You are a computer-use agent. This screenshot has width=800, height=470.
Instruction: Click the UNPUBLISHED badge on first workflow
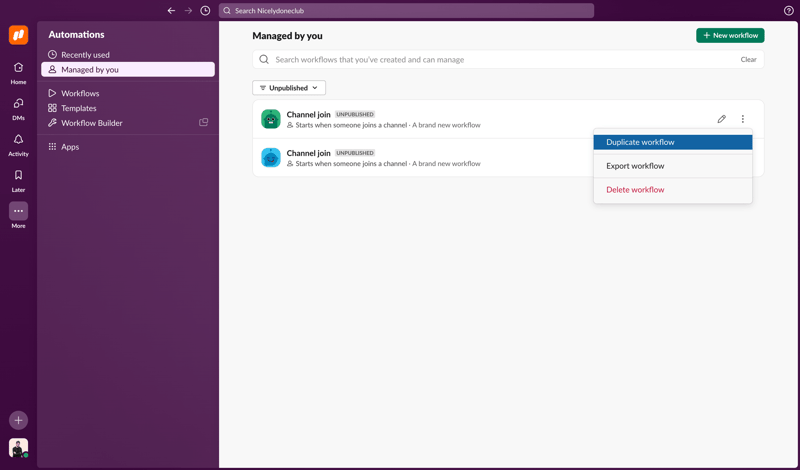(x=355, y=114)
